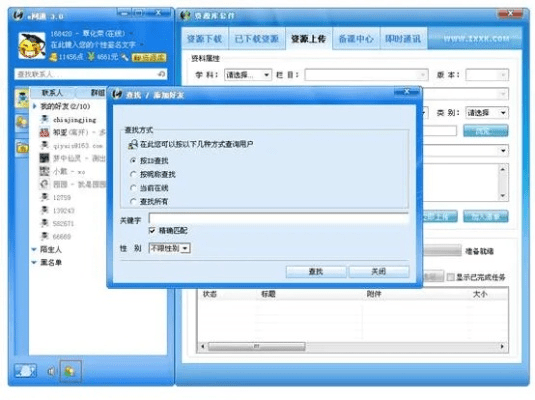Viewport: 535px width, 400px height.
Task: Open the 学科 请选择 dropdown
Action: coord(248,75)
